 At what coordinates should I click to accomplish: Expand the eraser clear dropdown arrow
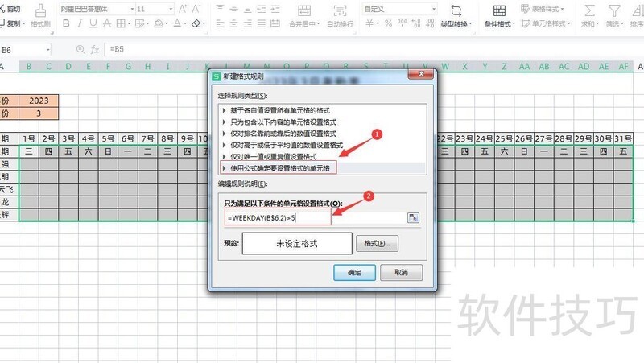pos(204,23)
